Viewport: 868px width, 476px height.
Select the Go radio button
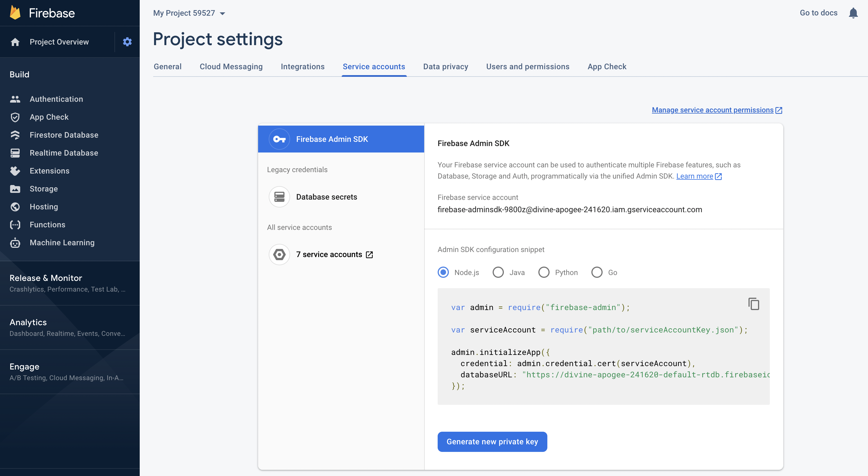click(x=596, y=272)
